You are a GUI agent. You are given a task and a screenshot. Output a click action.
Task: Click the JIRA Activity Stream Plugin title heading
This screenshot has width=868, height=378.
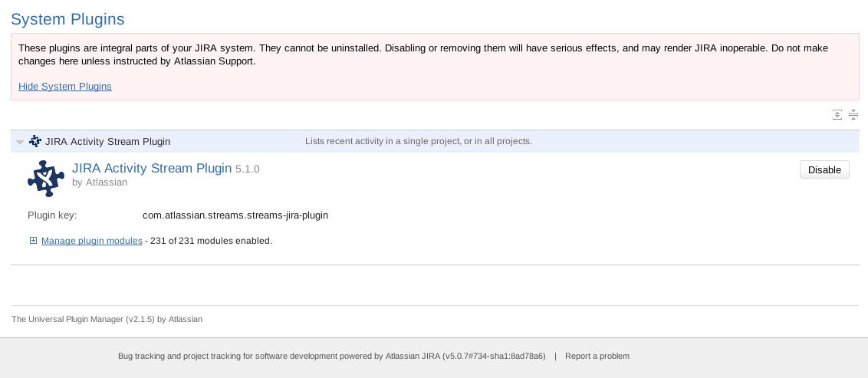pyautogui.click(x=152, y=168)
